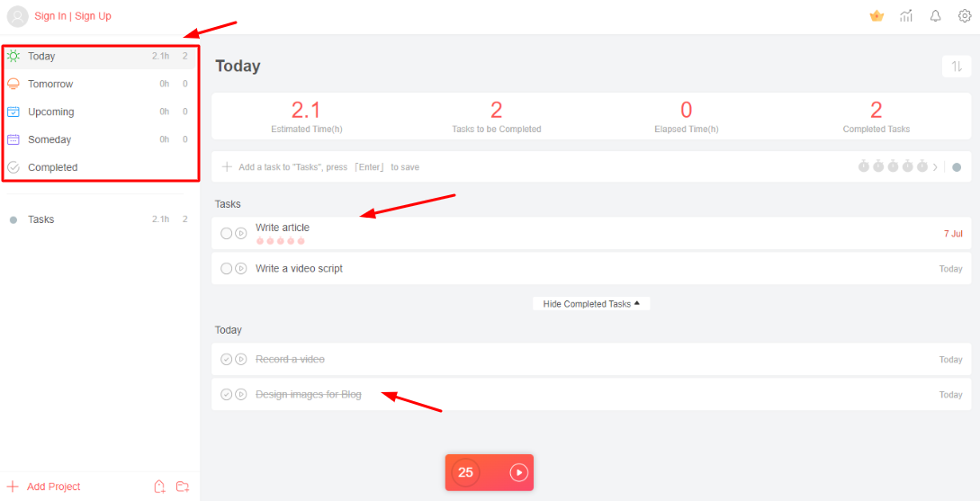Uncheck the completed Record a video task

(226, 359)
